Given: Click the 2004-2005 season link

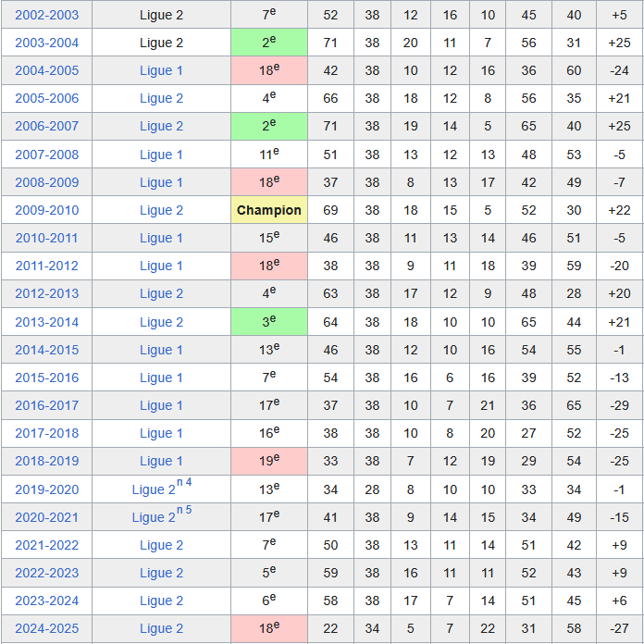Looking at the screenshot, I should [47, 70].
